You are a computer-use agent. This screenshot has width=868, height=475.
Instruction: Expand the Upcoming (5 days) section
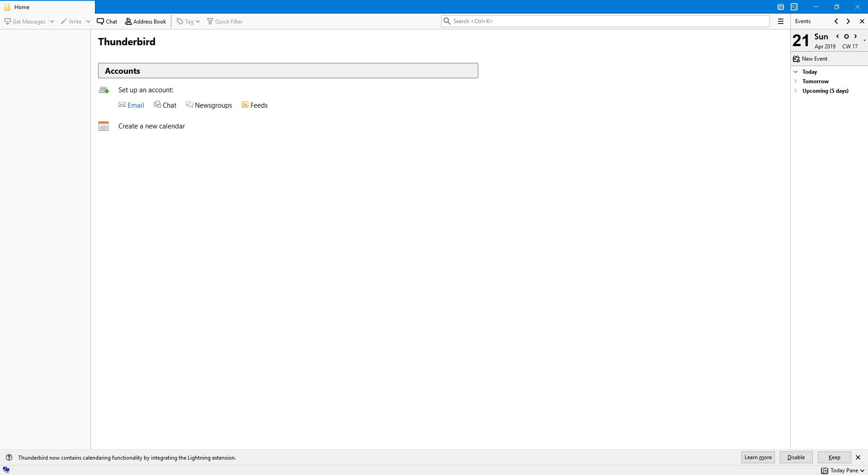(x=796, y=91)
